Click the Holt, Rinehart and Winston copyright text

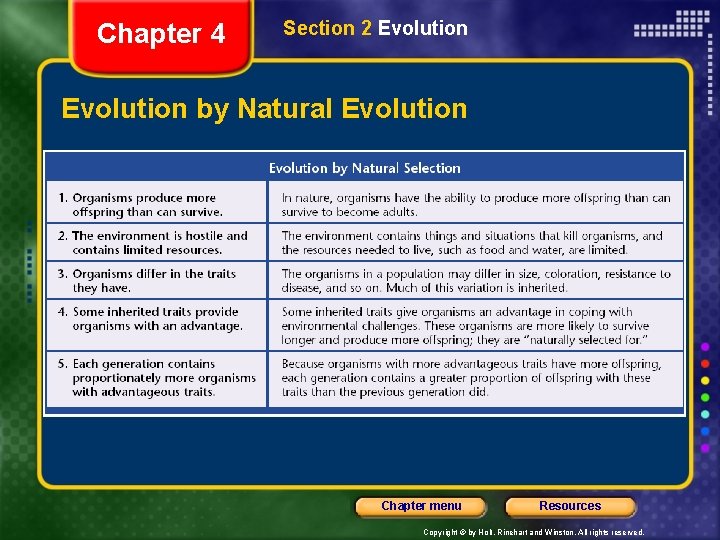click(534, 532)
